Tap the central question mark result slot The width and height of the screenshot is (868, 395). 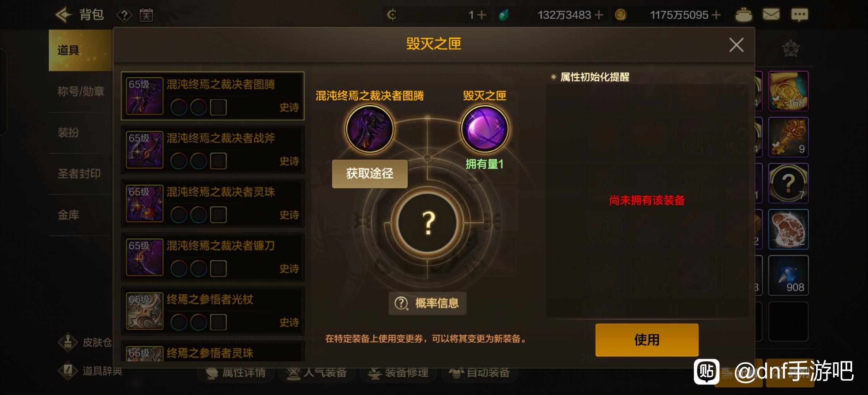point(427,222)
